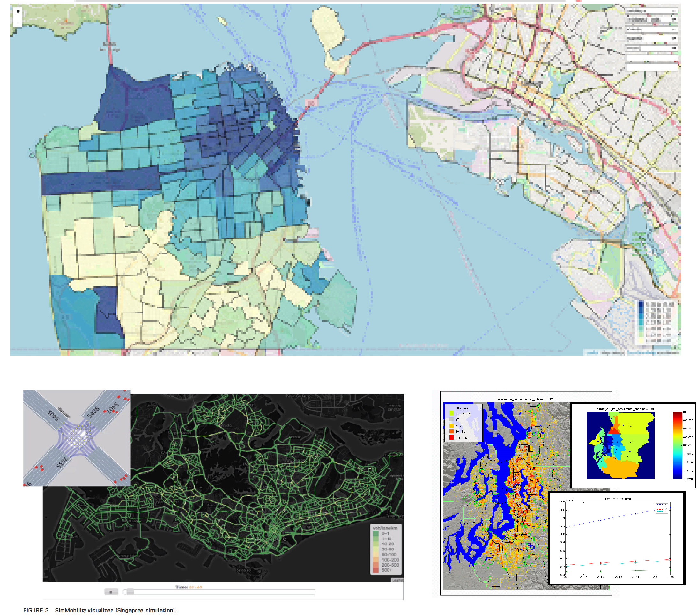Image resolution: width=697 pixels, height=616 pixels.
Task: Click the rainbow colorbar beside the Seattle zone map
Action: [677, 445]
